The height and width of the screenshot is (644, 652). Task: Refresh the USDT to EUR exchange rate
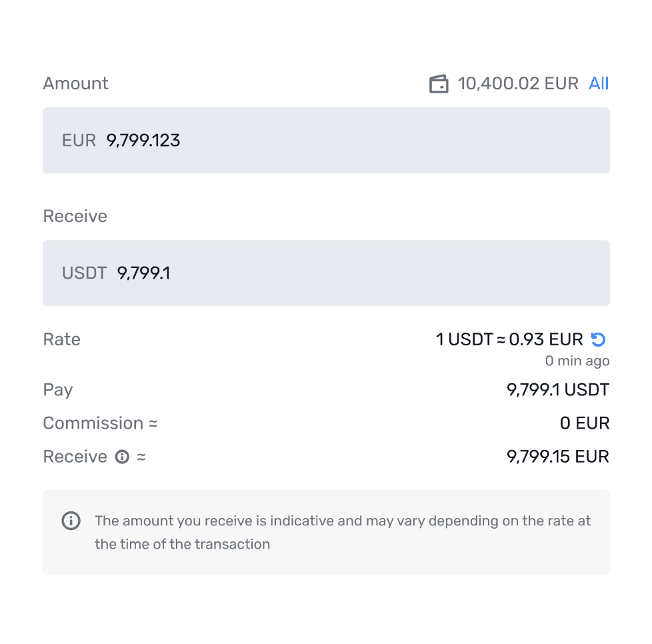[598, 339]
